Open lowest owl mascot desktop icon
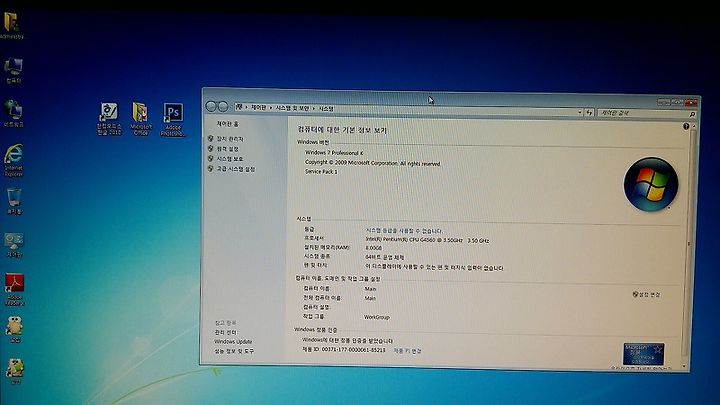Screen dimensions: 720x405 15,371
